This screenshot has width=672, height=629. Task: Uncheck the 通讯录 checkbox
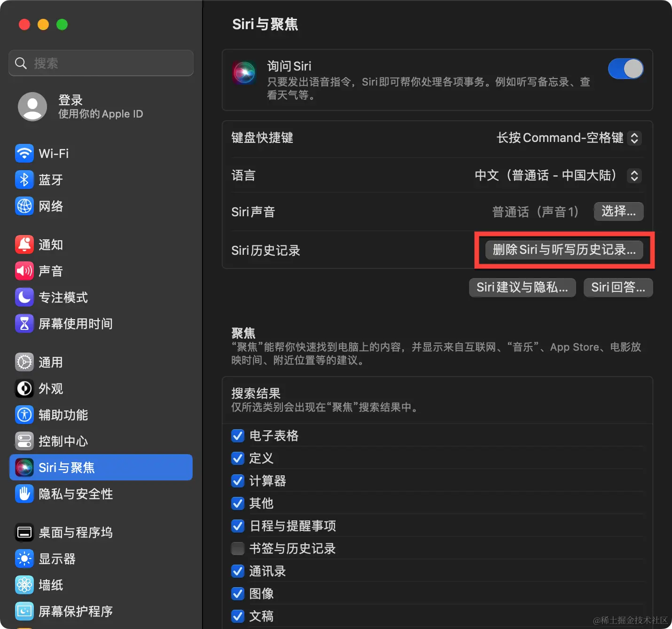(x=238, y=571)
